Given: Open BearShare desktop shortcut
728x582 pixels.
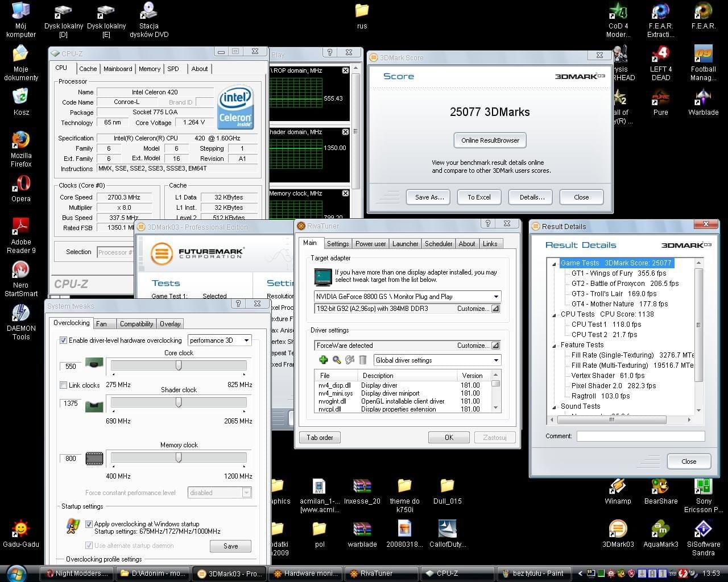Looking at the screenshot, I should (x=661, y=490).
